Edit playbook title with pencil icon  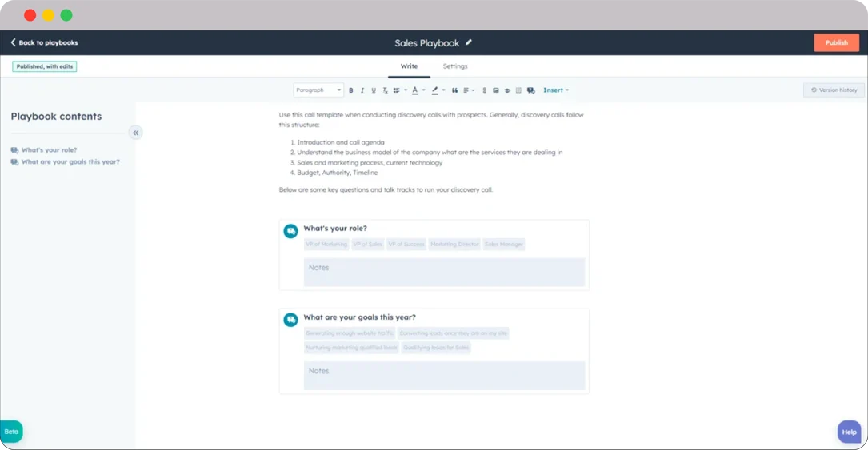[x=469, y=42]
